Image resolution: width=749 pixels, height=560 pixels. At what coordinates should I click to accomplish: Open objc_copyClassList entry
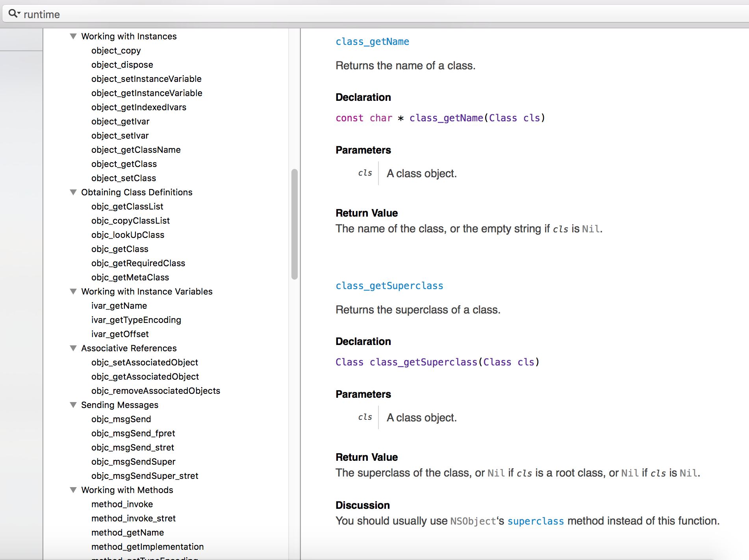pos(130,221)
